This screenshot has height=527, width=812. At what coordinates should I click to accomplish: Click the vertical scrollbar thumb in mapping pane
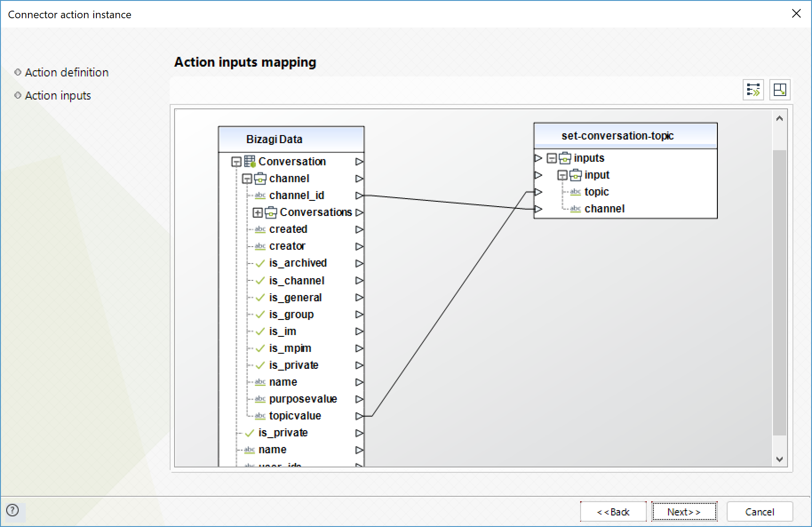[x=780, y=292]
